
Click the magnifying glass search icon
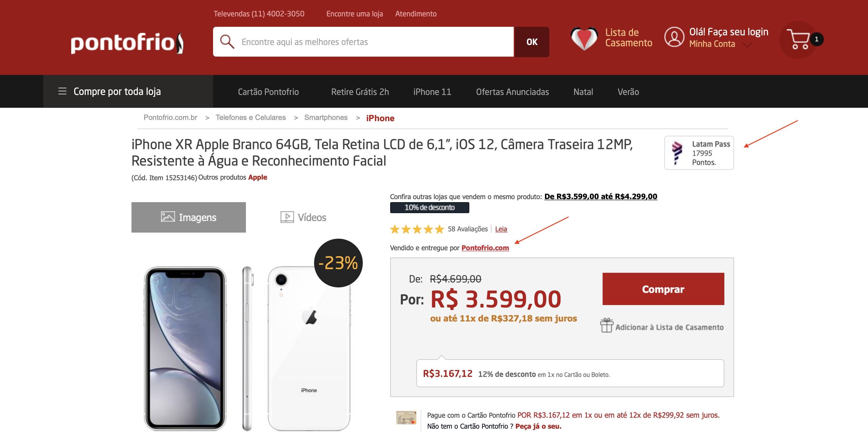click(x=227, y=41)
